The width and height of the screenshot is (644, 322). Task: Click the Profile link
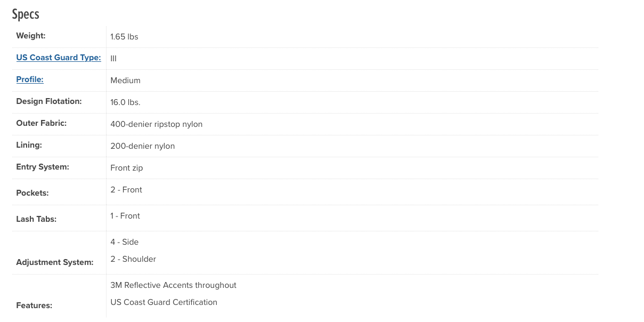pyautogui.click(x=30, y=79)
